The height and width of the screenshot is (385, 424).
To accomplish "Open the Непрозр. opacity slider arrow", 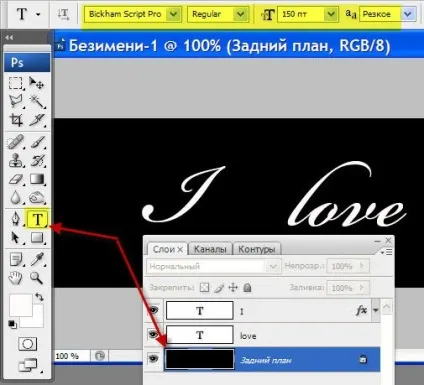I will [362, 266].
